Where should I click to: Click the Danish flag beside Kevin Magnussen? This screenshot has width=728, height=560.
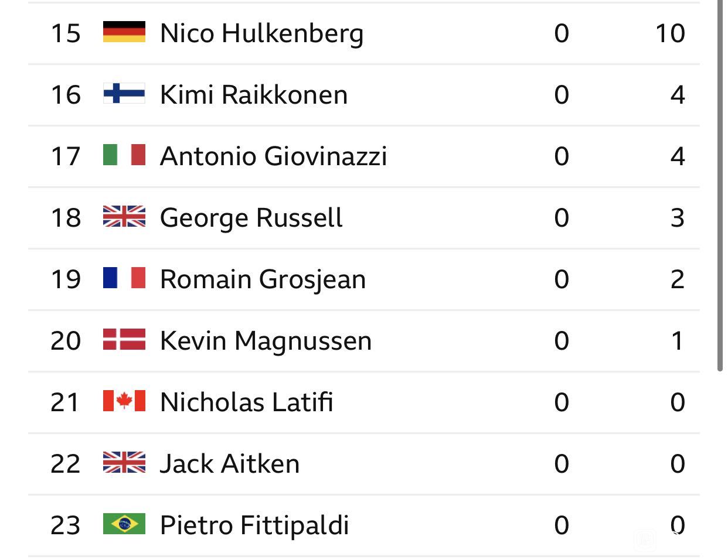(x=124, y=340)
